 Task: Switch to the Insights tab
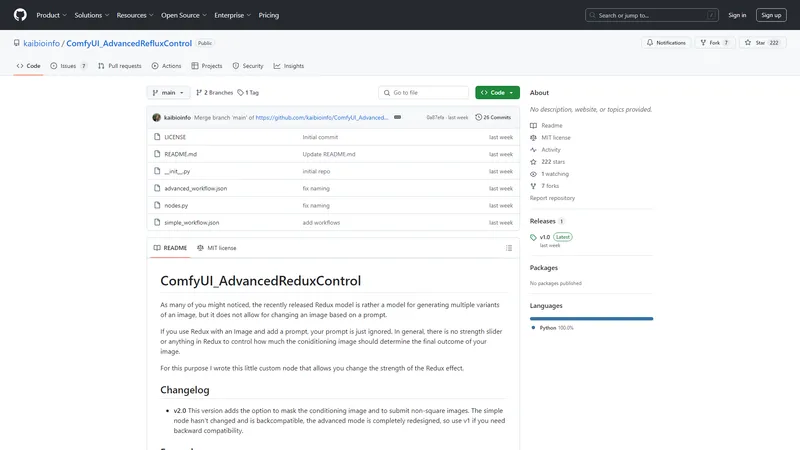tap(289, 66)
